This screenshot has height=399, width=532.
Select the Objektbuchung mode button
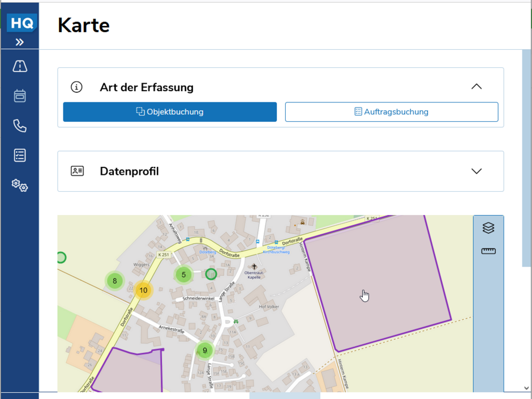(x=170, y=112)
